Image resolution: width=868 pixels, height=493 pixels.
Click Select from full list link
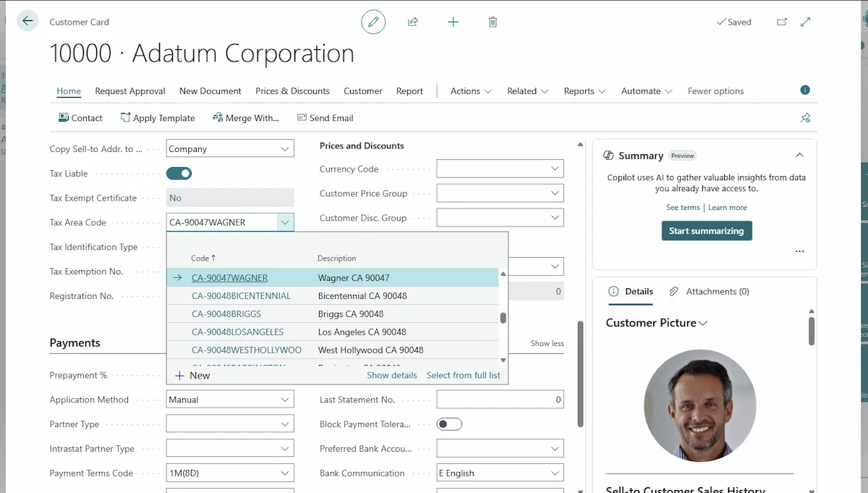[464, 375]
